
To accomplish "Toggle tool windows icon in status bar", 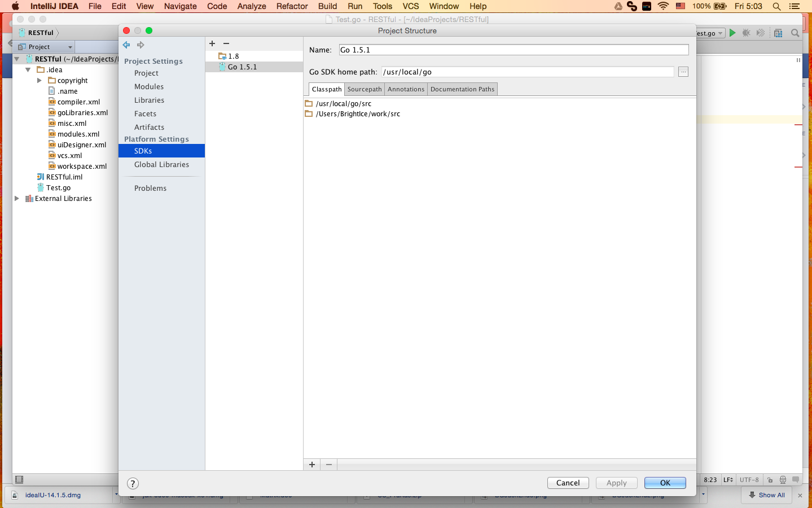I will click(x=19, y=480).
